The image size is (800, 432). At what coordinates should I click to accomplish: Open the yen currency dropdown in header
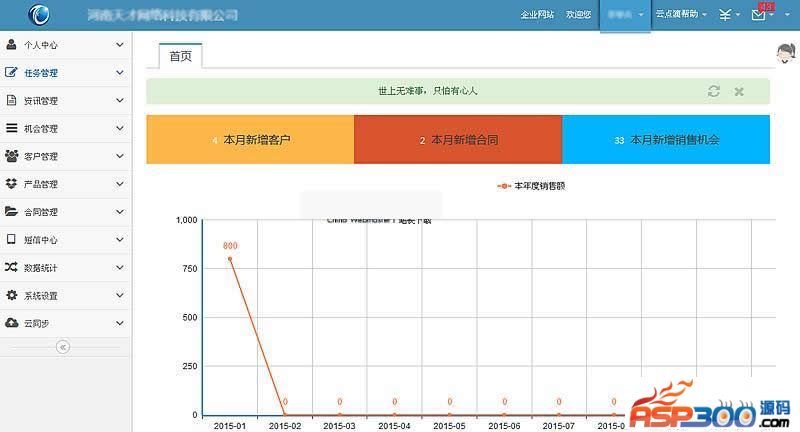(729, 15)
